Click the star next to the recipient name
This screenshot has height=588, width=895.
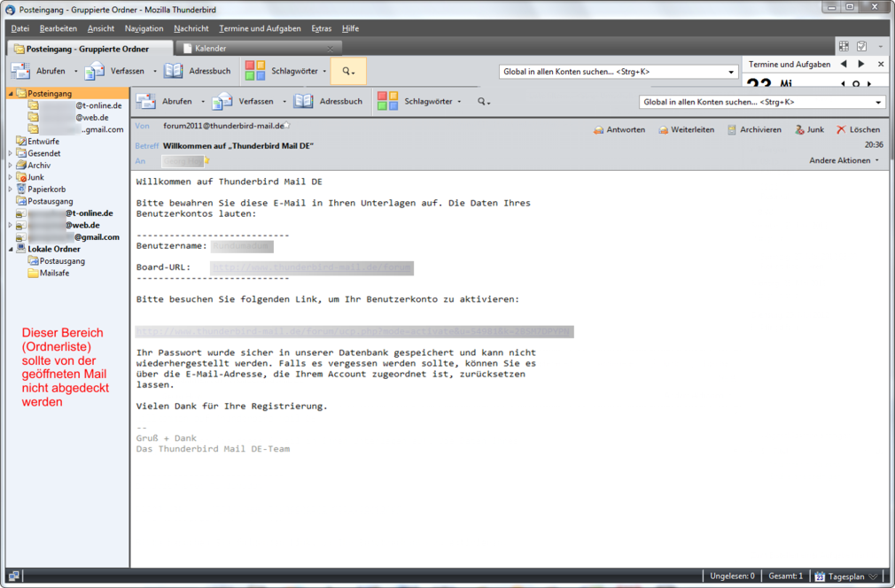207,161
